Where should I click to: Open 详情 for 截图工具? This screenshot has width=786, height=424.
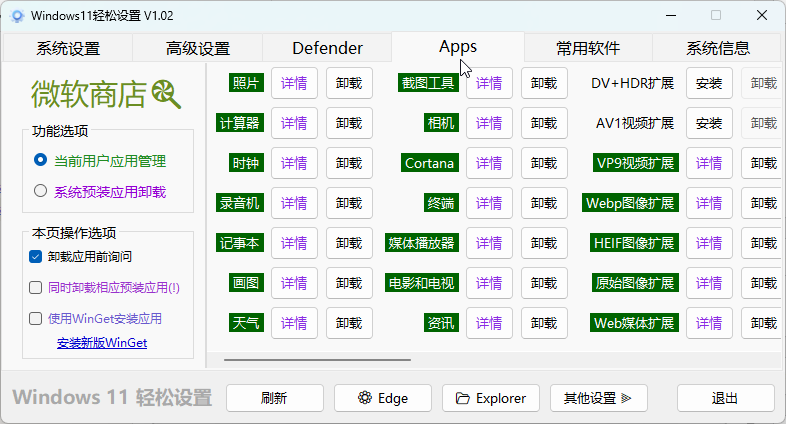[489, 83]
